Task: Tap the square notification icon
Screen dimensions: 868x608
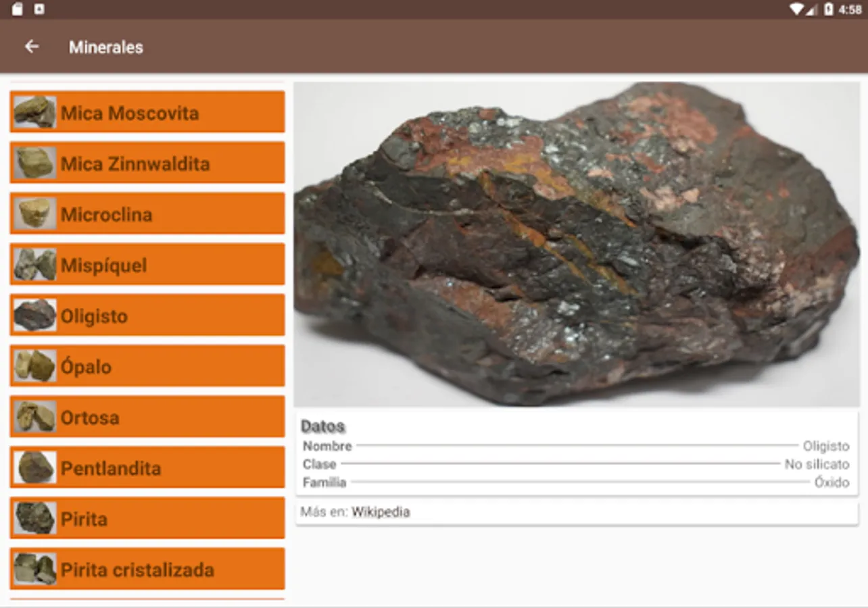Action: click(39, 9)
